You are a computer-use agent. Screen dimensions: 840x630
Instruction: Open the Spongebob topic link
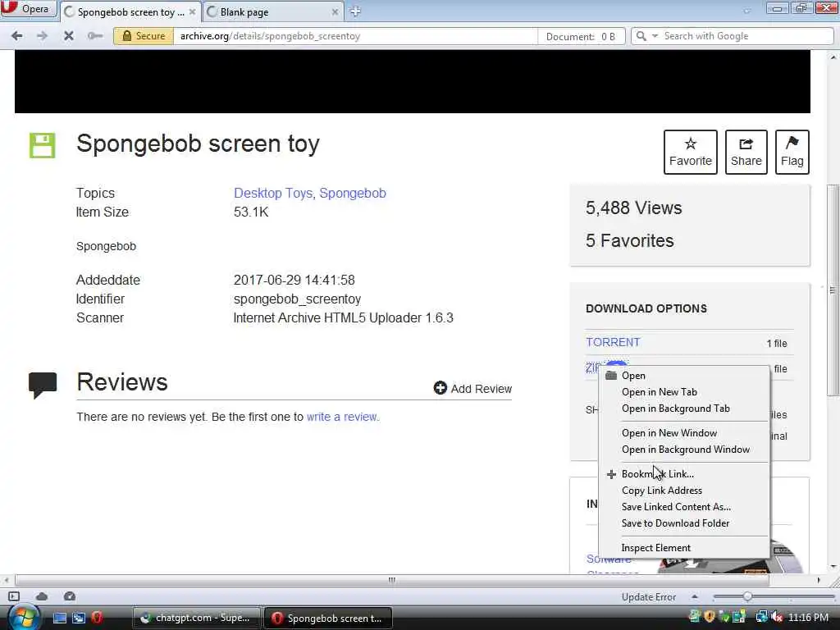click(353, 193)
